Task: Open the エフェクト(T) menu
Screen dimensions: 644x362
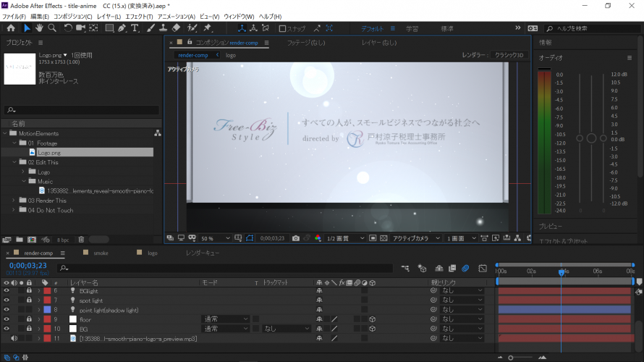Action: coord(139,17)
